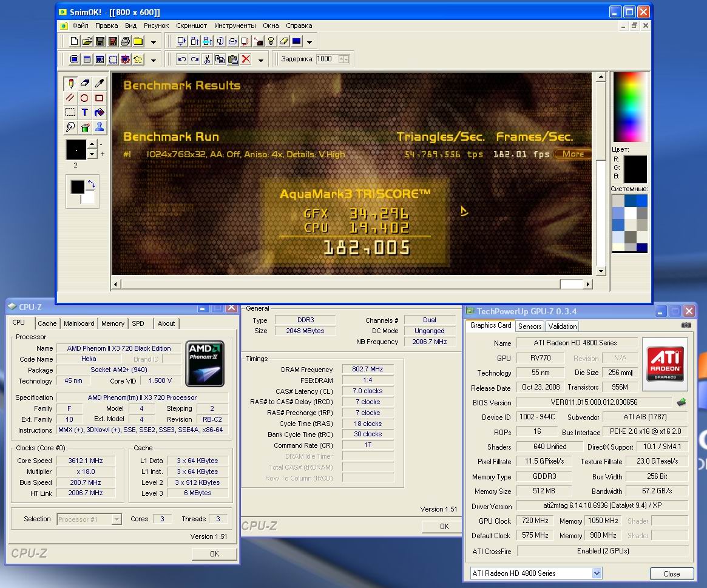Expand the image toolbar overflow arrow
This screenshot has width=707, height=588.
pos(310,42)
